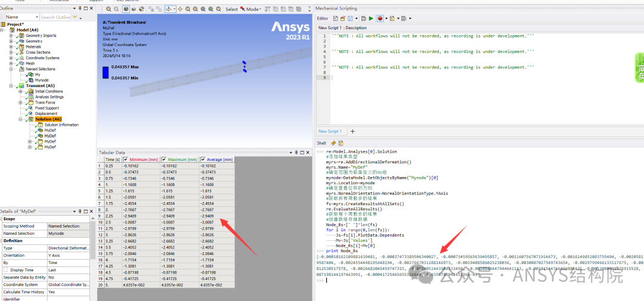Click the Zoom In magnifier in graphics toolbar
644x301 pixels.
tap(109, 9)
